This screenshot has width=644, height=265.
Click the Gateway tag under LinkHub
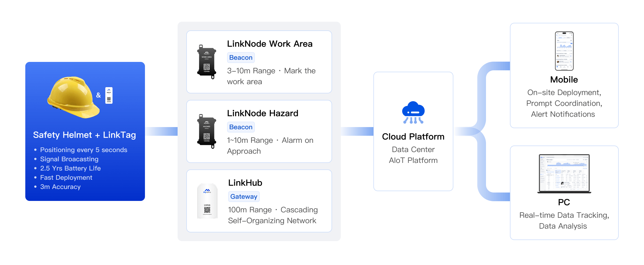point(244,197)
